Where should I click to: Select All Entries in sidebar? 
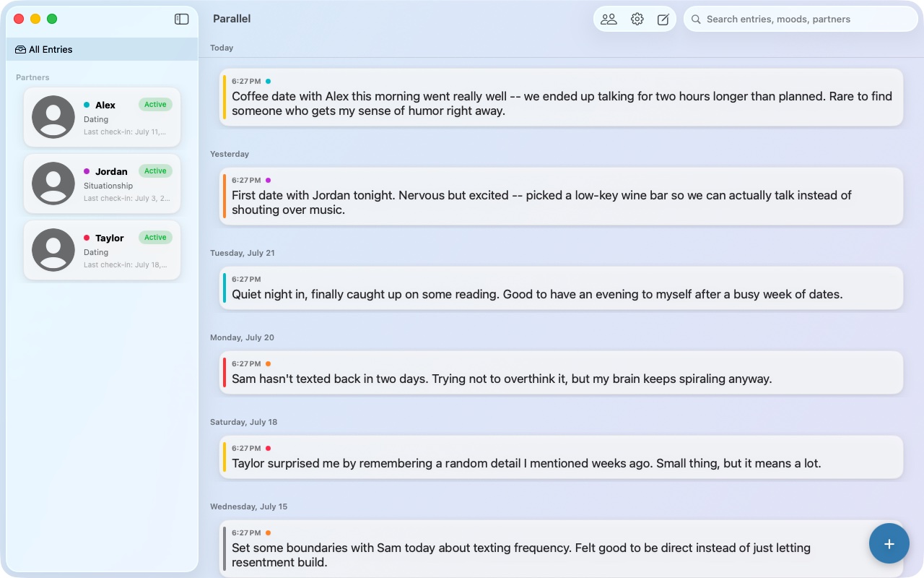pos(102,50)
